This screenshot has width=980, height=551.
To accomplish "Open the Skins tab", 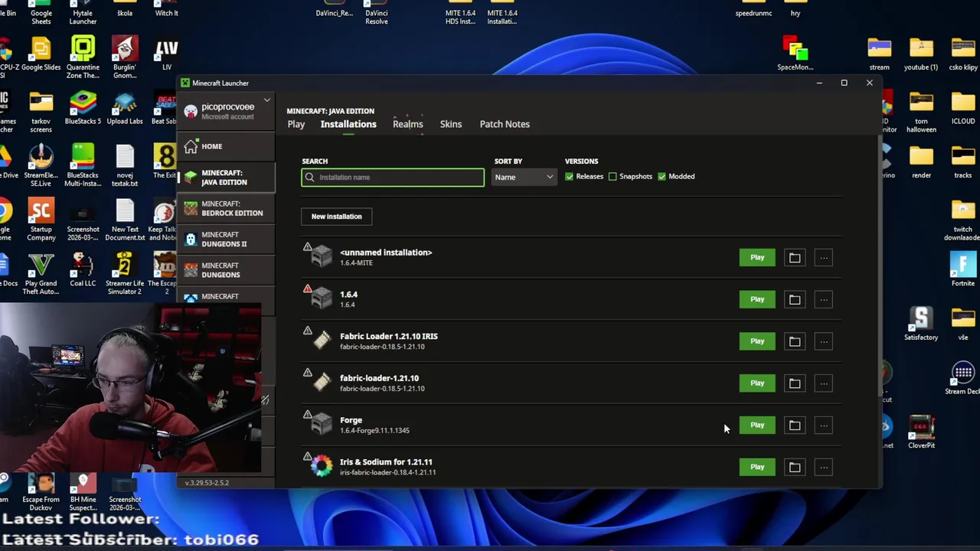I will click(x=451, y=124).
